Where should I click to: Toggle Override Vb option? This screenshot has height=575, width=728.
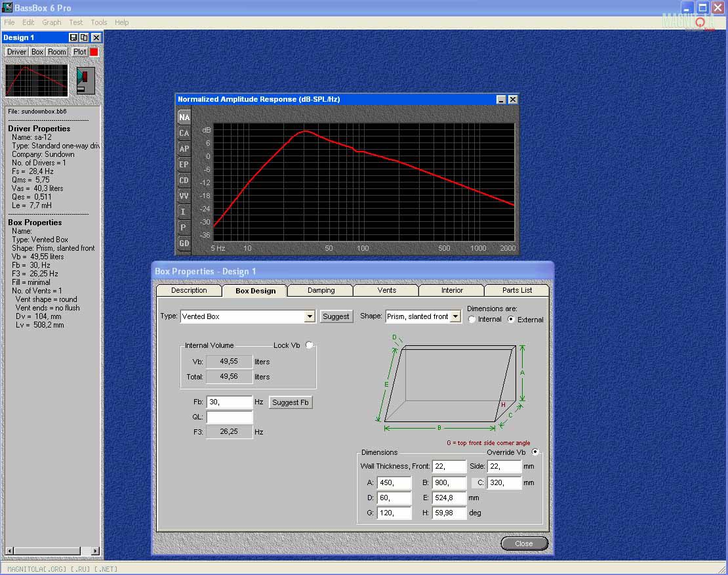(x=535, y=452)
